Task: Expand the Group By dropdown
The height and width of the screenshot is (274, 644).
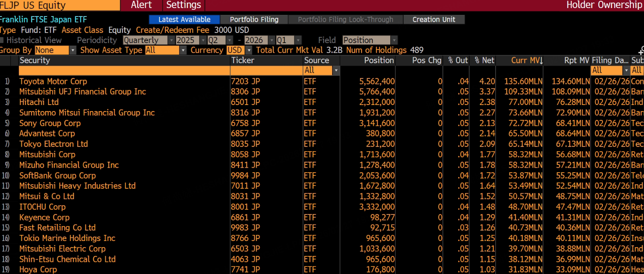Action: pos(73,50)
